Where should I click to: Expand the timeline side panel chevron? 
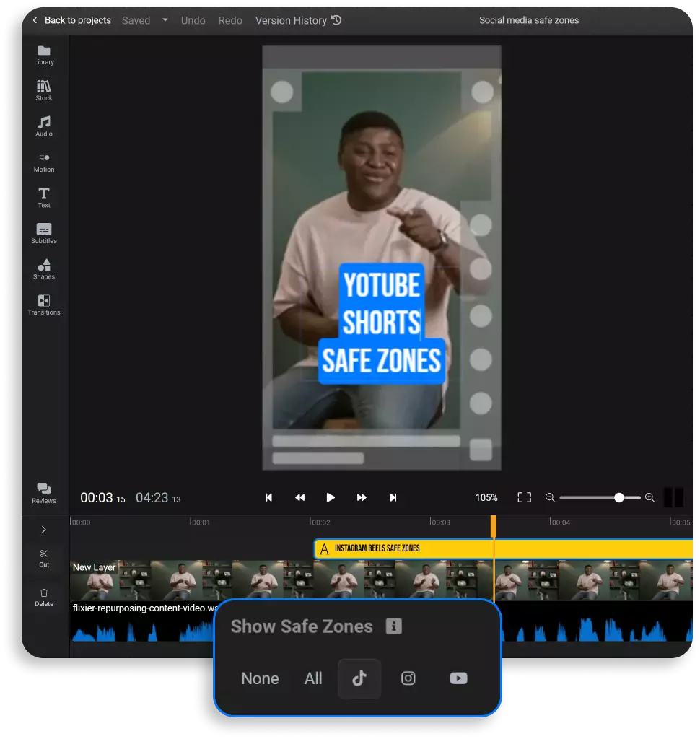44,529
